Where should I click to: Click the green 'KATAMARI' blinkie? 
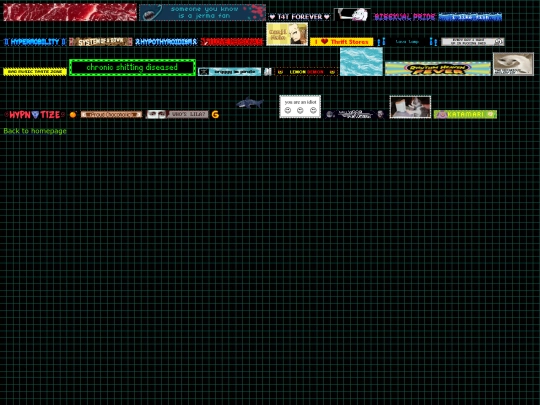(465, 114)
